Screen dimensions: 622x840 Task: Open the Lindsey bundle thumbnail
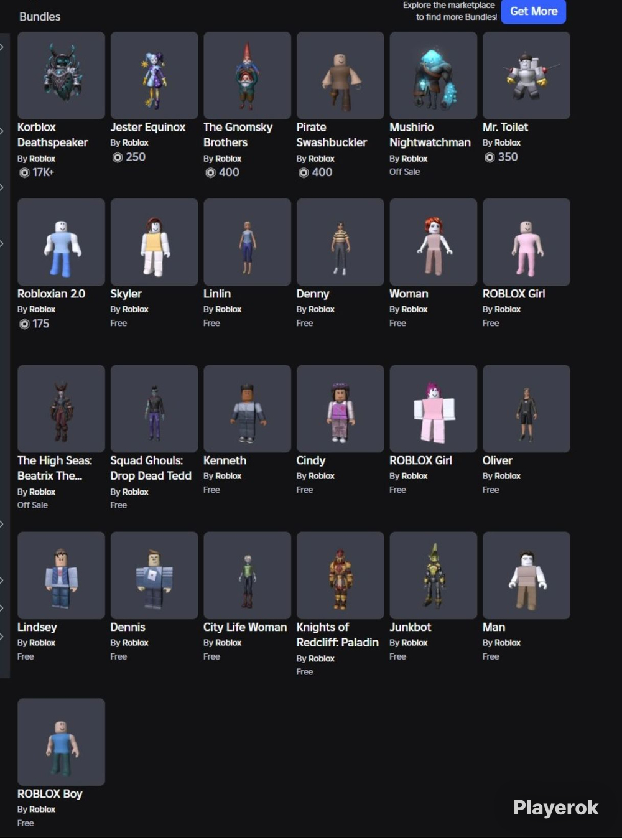pos(61,576)
